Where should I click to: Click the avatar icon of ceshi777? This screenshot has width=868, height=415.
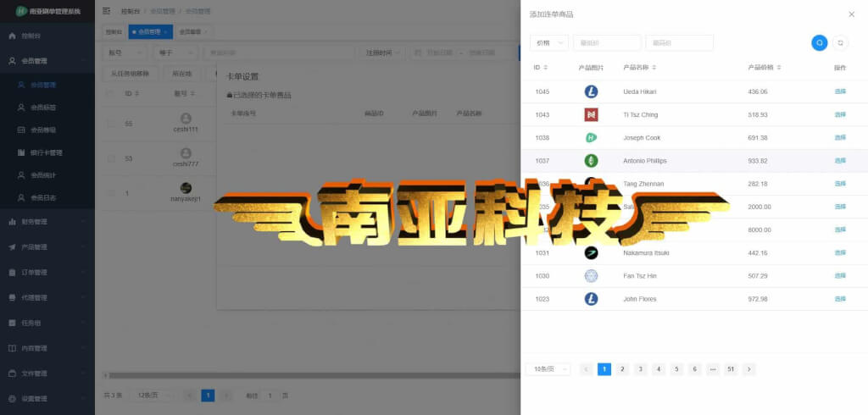[186, 153]
